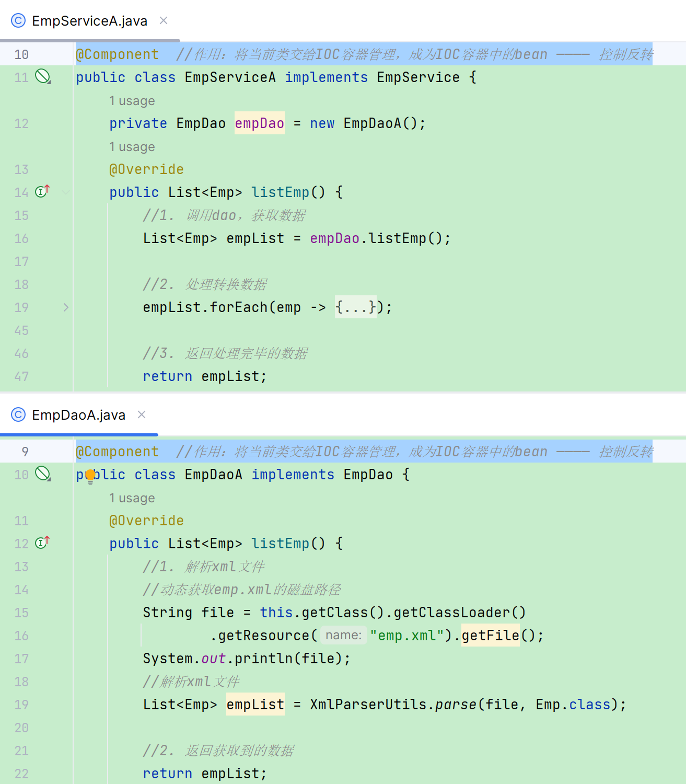Click line number 47 in EmpServiceA gutter
Image resolution: width=686 pixels, height=784 pixels.
click(x=21, y=376)
